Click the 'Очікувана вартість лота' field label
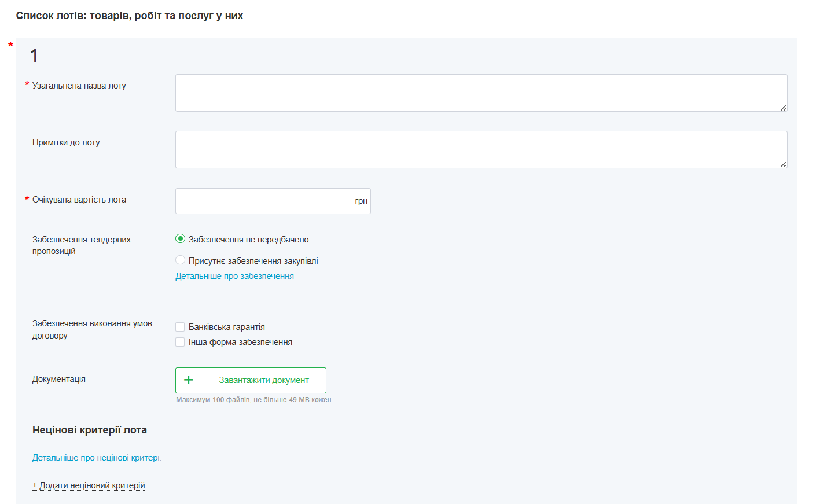Viewport: 816px width, 504px height. [79, 200]
